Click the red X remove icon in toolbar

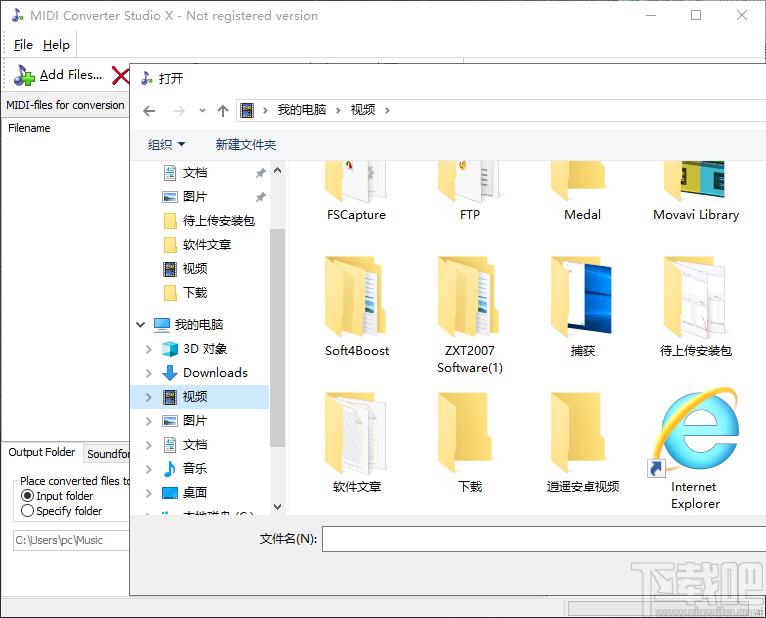tap(120, 76)
